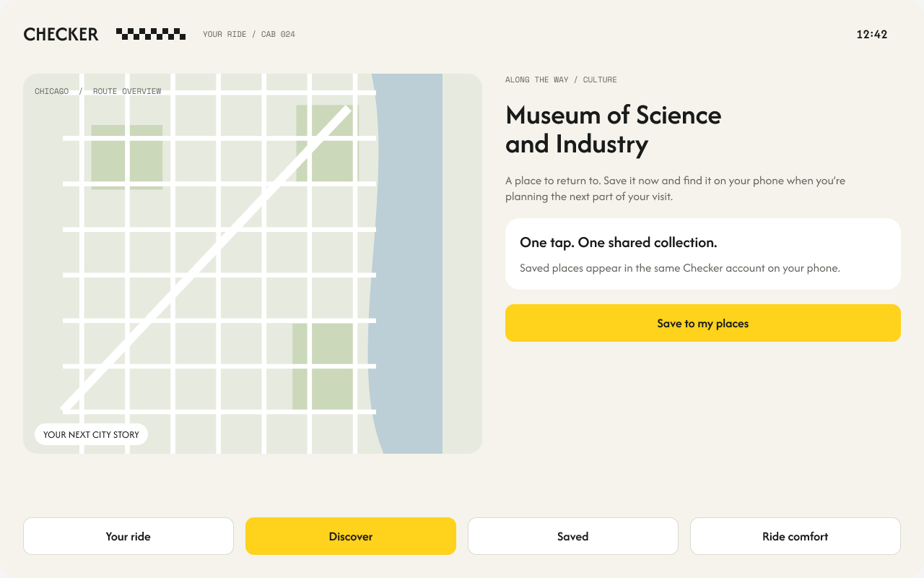Click the 'A place to return to' description
The width and height of the screenshot is (924, 578).
tap(676, 189)
